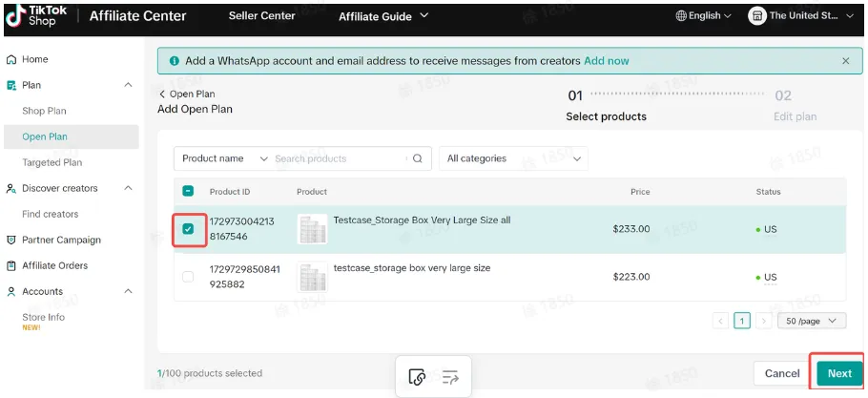
Task: Click the Status column header
Action: pos(769,192)
